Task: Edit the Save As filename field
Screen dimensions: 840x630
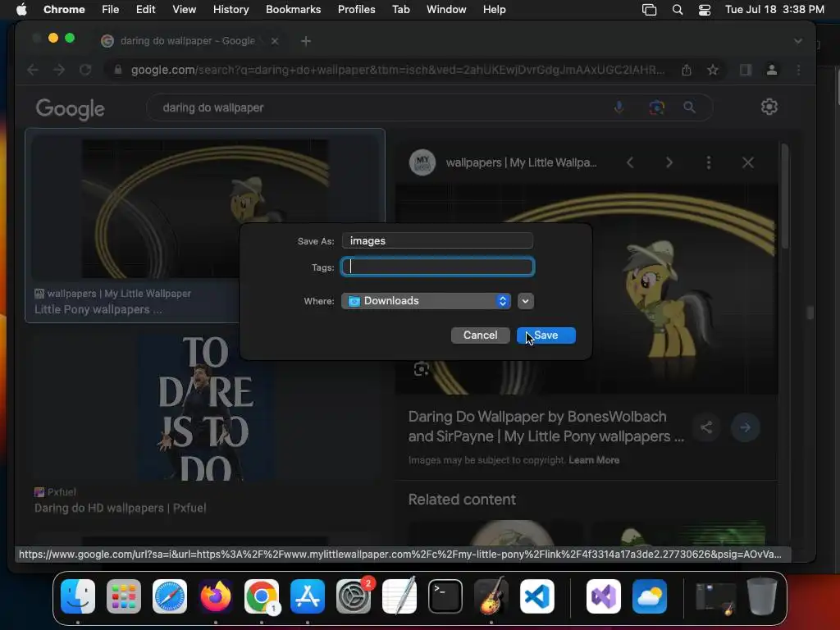Action: point(437,241)
